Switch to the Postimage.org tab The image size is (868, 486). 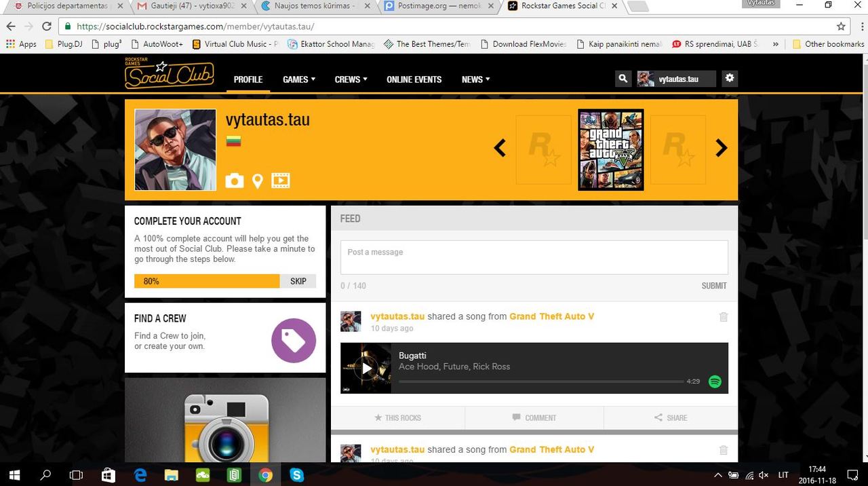tap(437, 7)
